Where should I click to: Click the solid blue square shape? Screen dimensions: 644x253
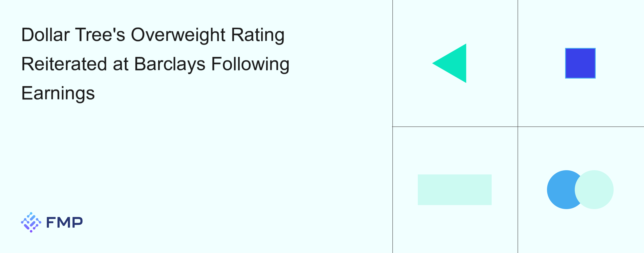580,63
